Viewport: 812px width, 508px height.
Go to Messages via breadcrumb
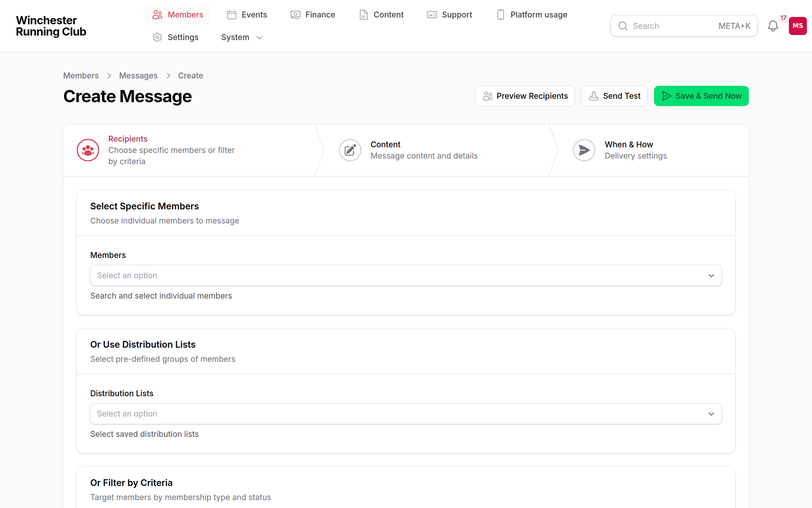(x=138, y=76)
